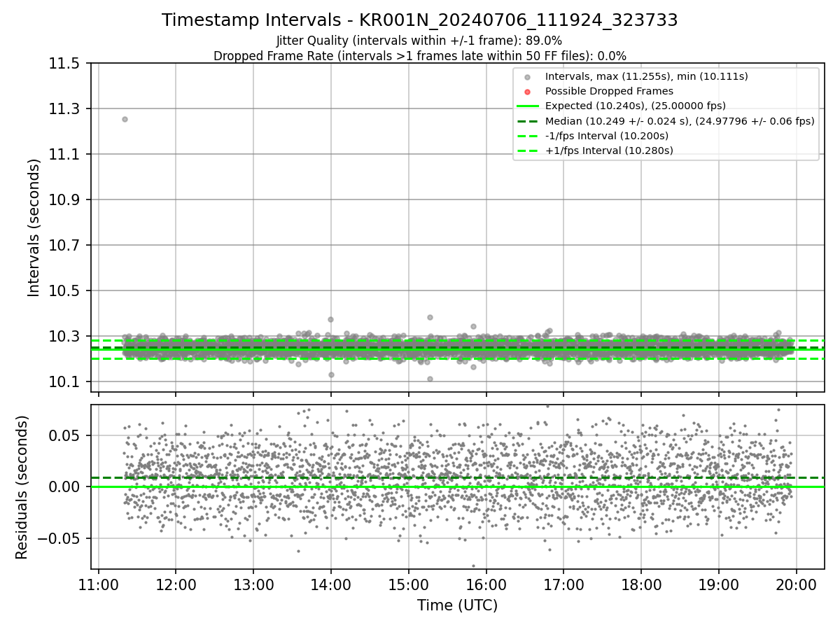Click the Time (UTC) x-axis label

click(x=457, y=605)
